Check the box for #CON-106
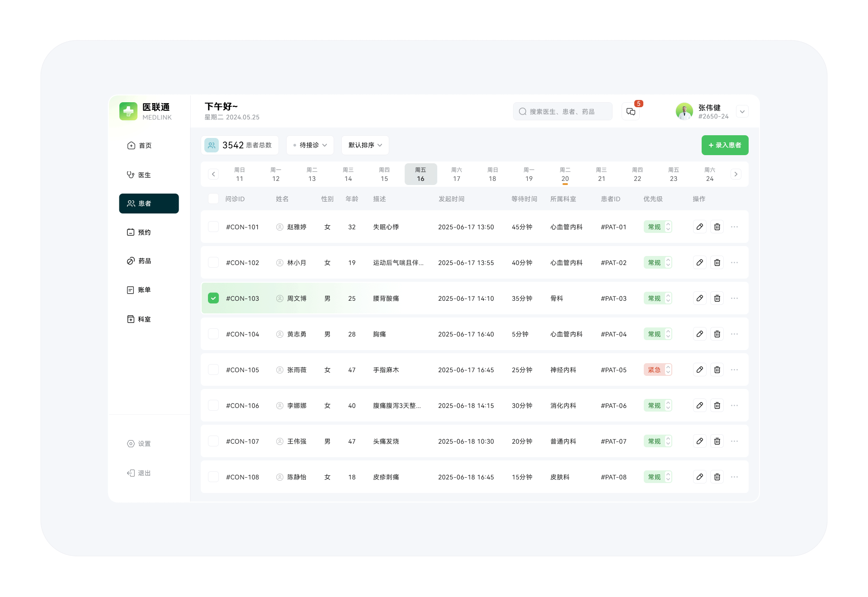 point(213,405)
